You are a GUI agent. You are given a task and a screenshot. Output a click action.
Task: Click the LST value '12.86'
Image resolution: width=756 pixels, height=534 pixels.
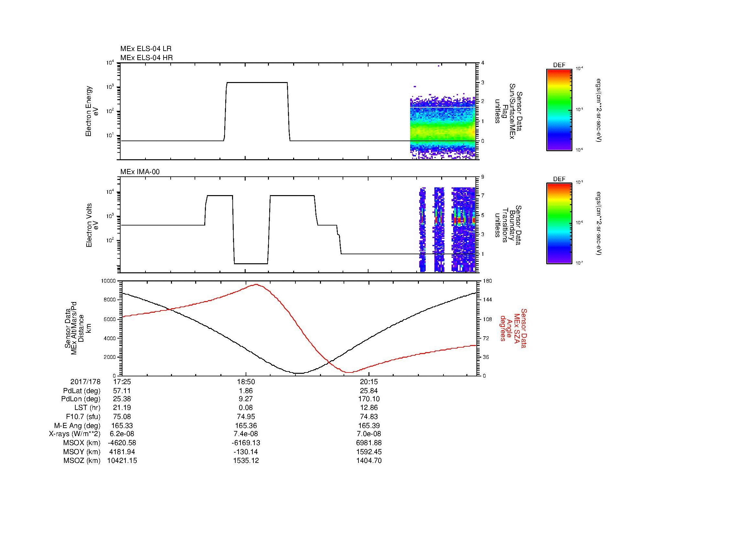(x=369, y=408)
